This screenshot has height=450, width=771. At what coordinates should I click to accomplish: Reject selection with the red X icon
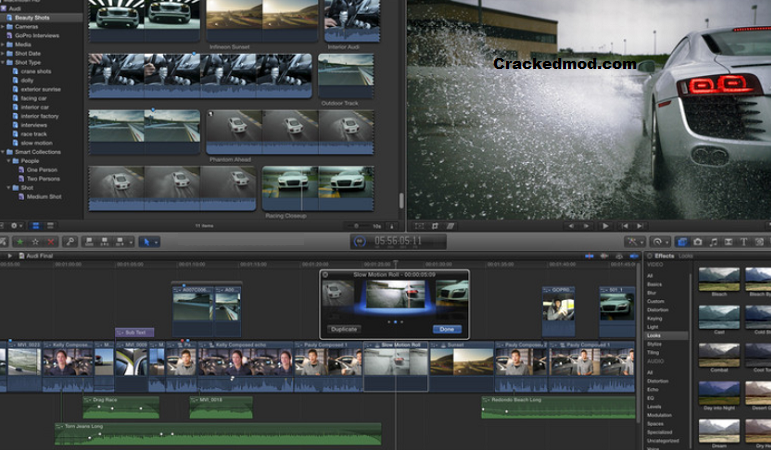coord(51,241)
